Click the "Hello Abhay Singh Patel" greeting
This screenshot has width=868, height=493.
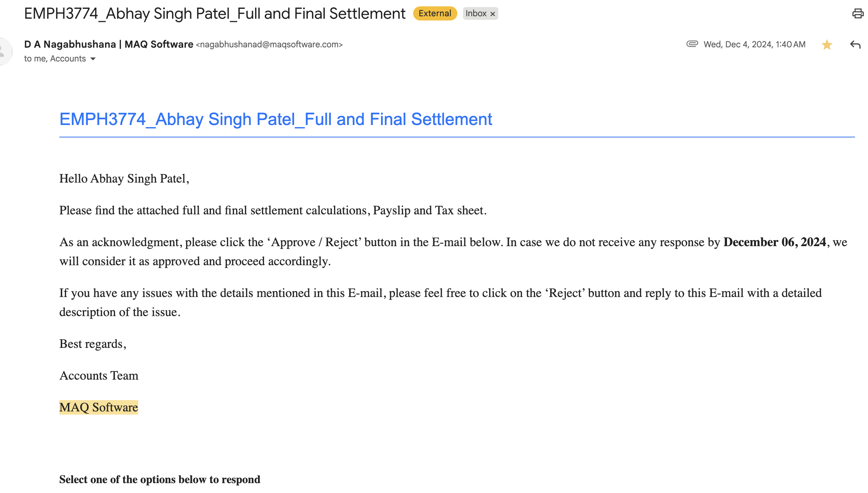pyautogui.click(x=124, y=178)
